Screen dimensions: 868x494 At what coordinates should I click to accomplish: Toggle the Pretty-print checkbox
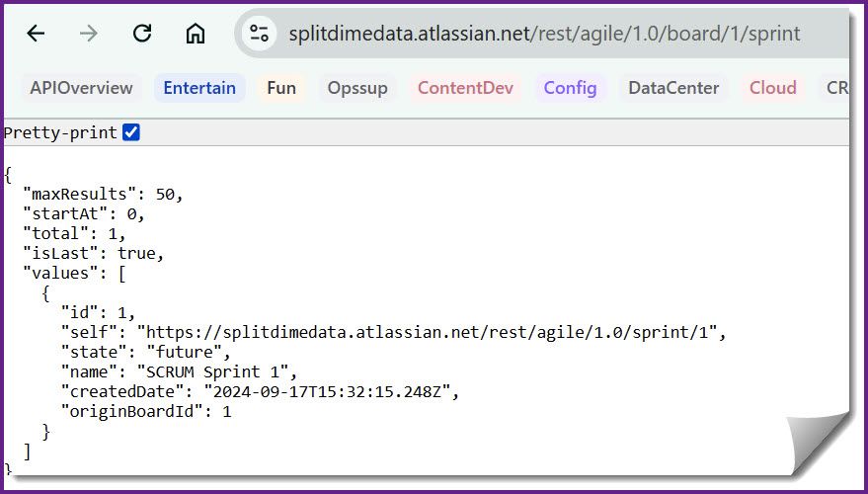click(131, 132)
